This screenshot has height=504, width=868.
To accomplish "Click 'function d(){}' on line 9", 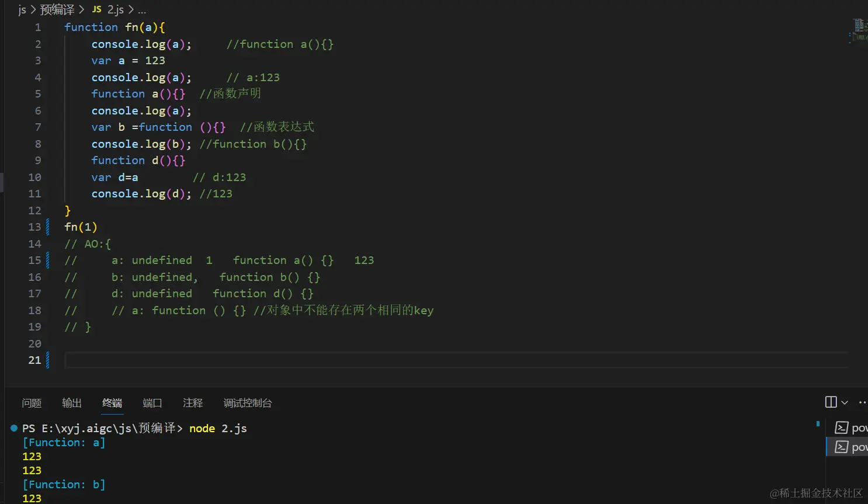I will pos(138,161).
